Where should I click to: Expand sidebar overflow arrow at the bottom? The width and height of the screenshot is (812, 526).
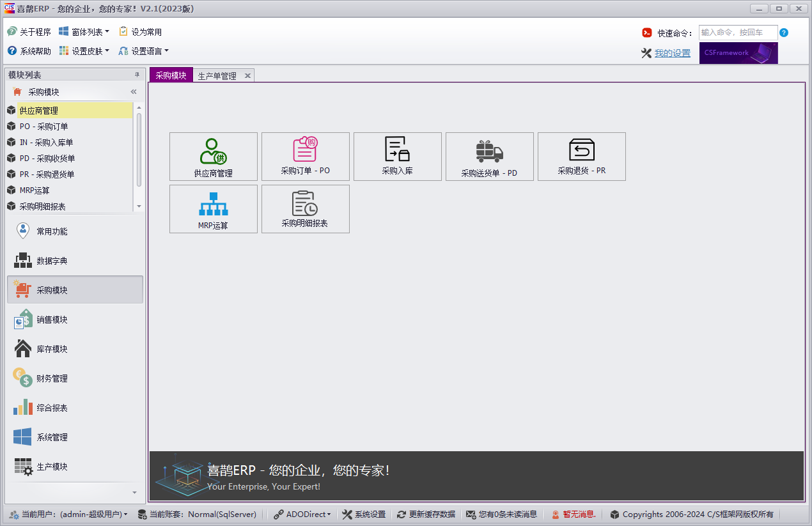click(134, 492)
